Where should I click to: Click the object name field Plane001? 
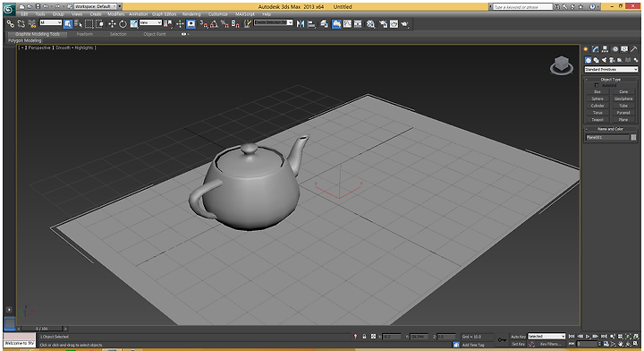[607, 137]
